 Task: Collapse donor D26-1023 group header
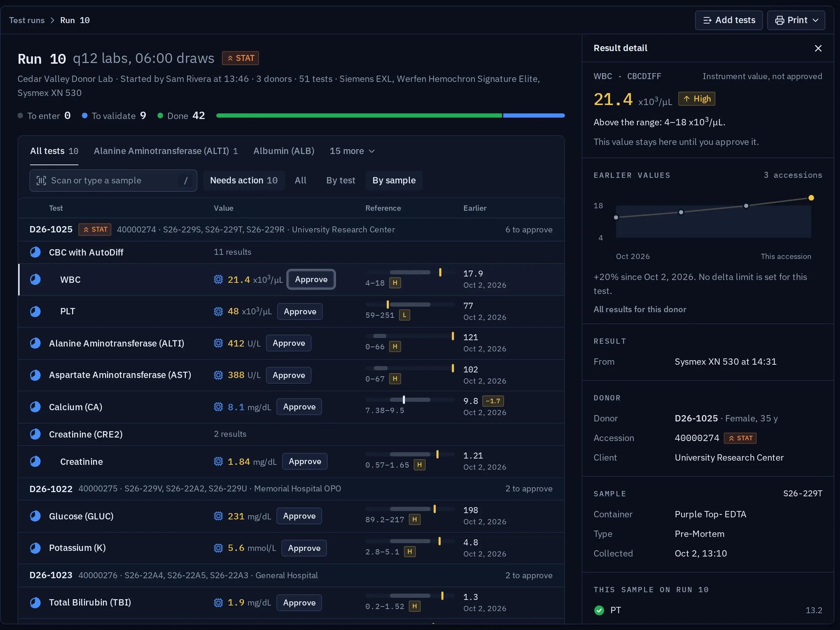(x=291, y=575)
